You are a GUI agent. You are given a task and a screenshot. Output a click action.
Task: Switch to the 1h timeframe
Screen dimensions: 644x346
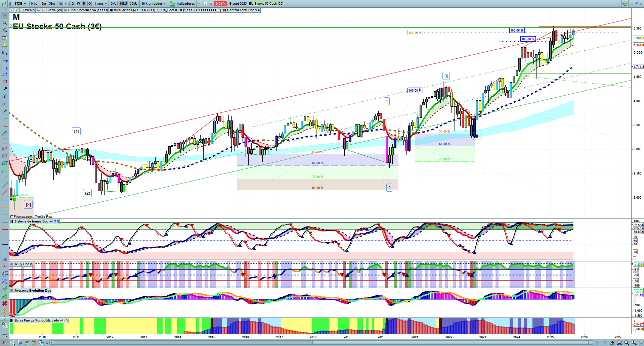point(60,4)
